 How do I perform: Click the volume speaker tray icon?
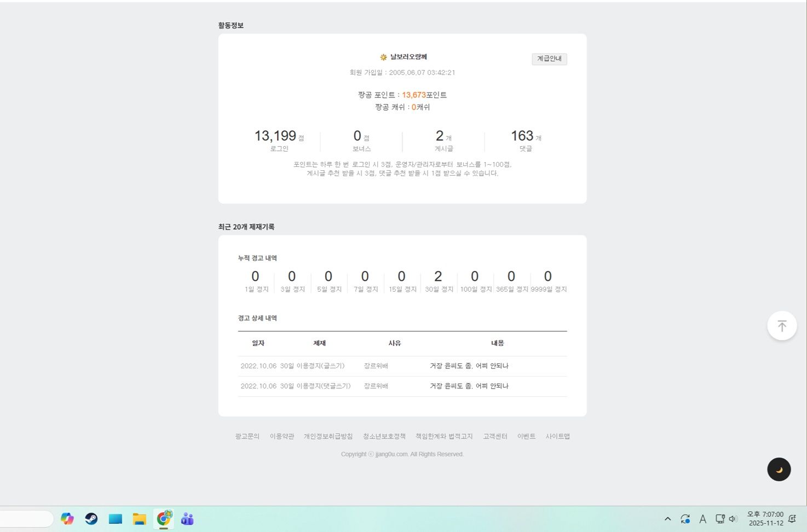click(x=733, y=519)
